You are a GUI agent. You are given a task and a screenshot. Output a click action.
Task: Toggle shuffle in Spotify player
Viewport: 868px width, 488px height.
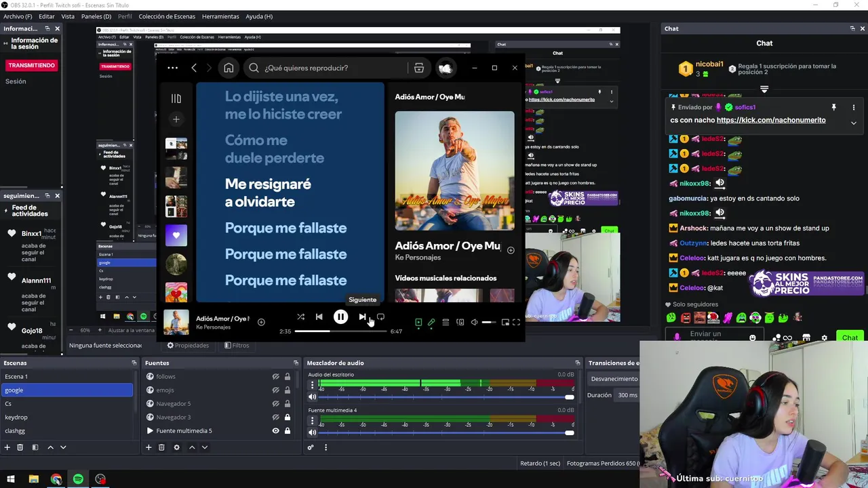(300, 317)
